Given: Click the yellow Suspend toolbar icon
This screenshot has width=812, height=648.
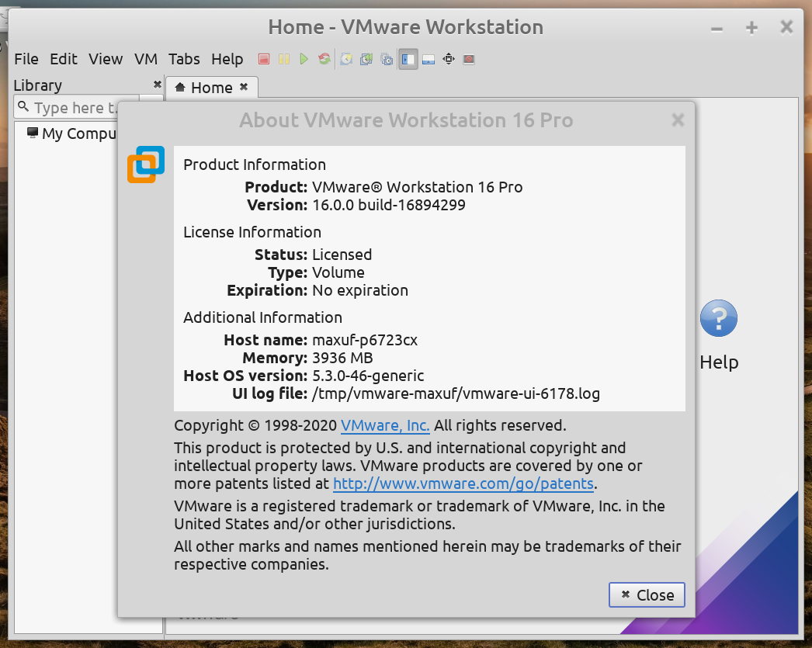Looking at the screenshot, I should pyautogui.click(x=284, y=60).
